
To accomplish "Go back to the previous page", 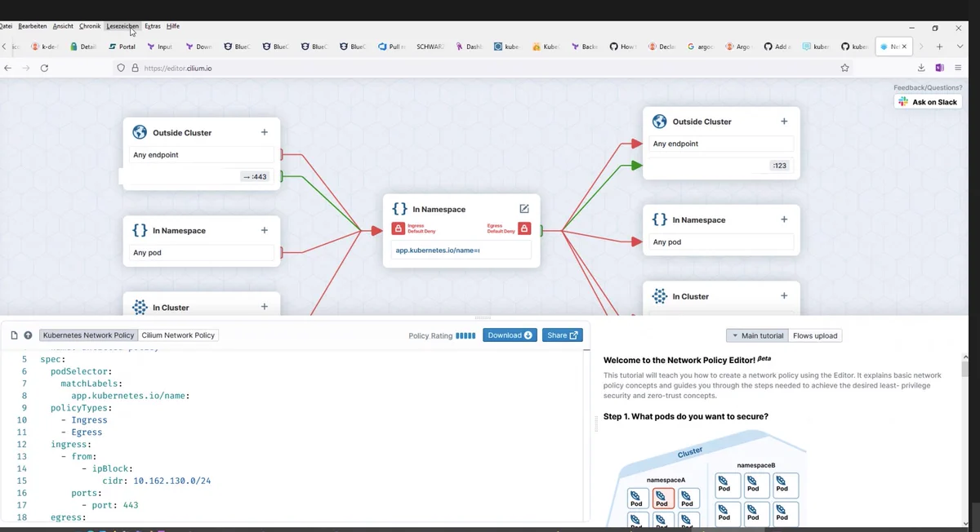I will coord(8,69).
